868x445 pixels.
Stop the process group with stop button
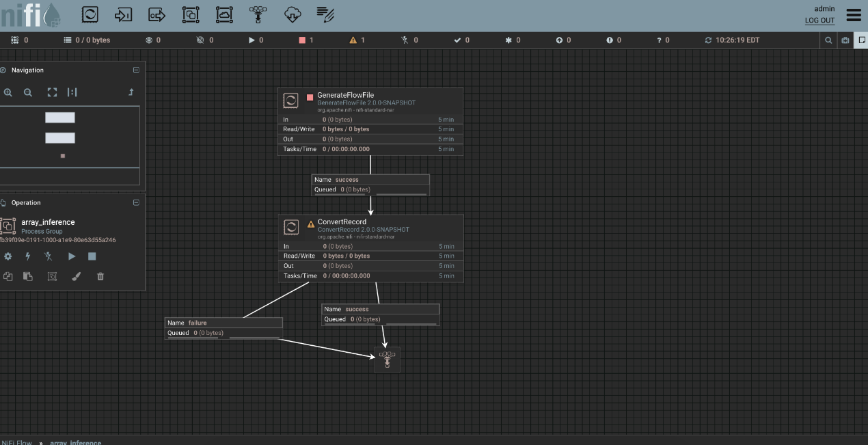[x=92, y=256]
